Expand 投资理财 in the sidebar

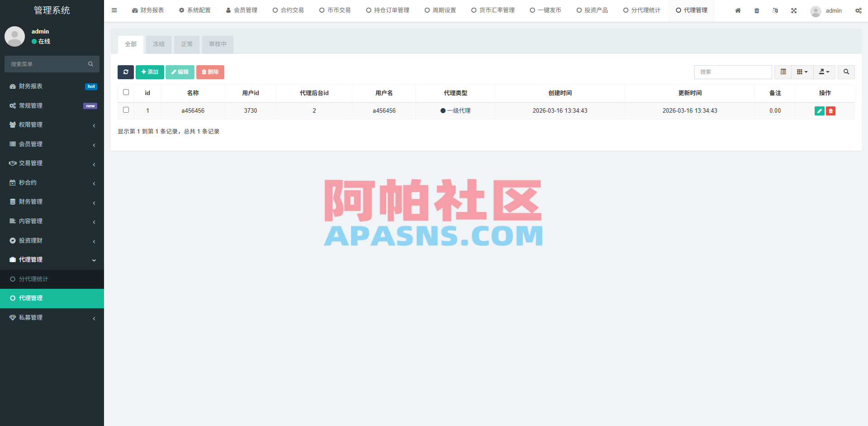[52, 241]
